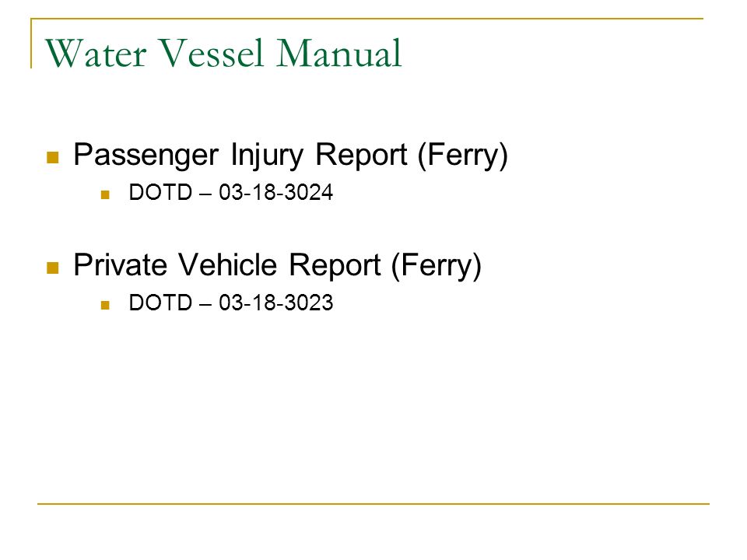Select the word Private in the second bullet

pos(120,264)
